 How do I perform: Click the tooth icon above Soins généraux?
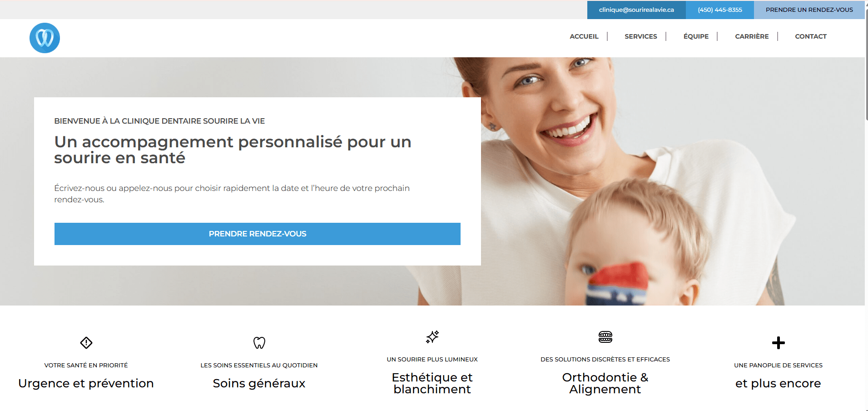point(259,342)
